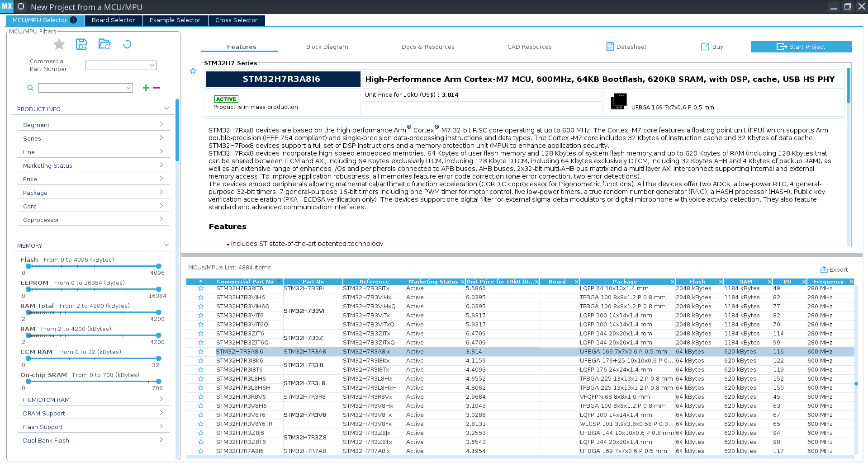This screenshot has width=868, height=467.
Task: Click the MX application logo icon
Action: click(x=7, y=7)
